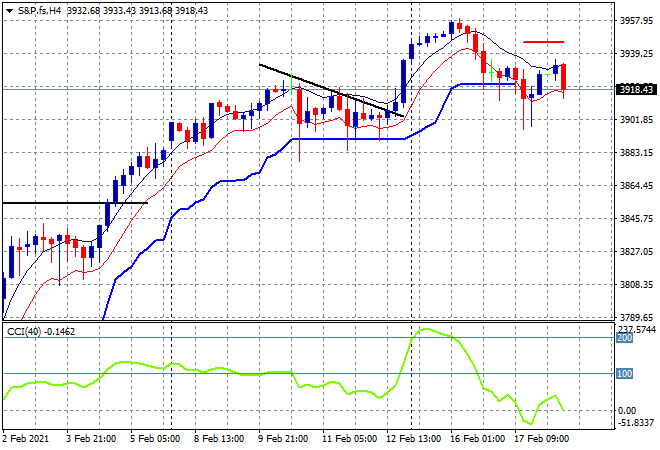
Task: Select the CCI(40) -0.1462 indicator label
Action: (x=41, y=332)
